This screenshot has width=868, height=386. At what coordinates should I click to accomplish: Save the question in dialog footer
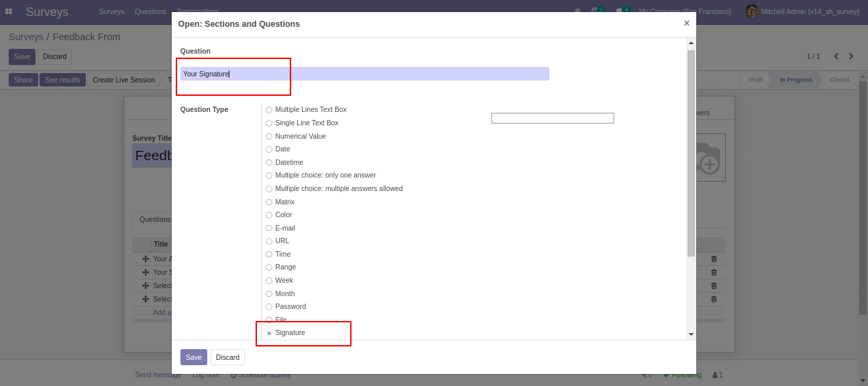tap(193, 357)
